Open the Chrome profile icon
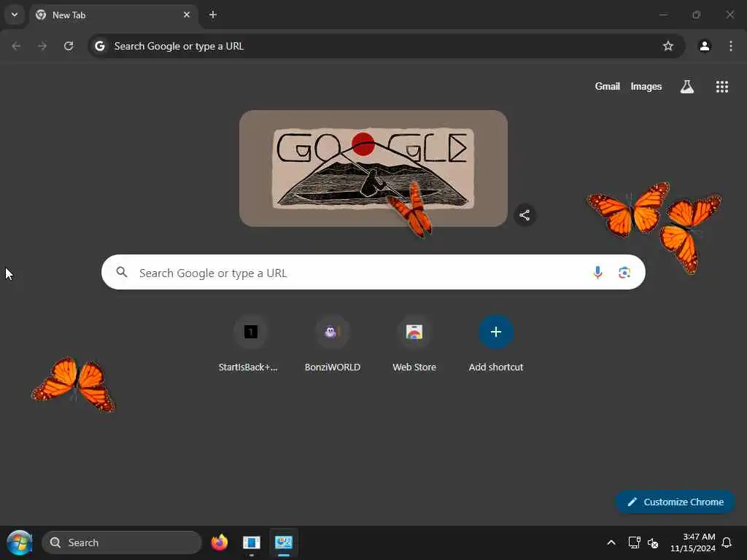The width and height of the screenshot is (747, 560). 705,46
